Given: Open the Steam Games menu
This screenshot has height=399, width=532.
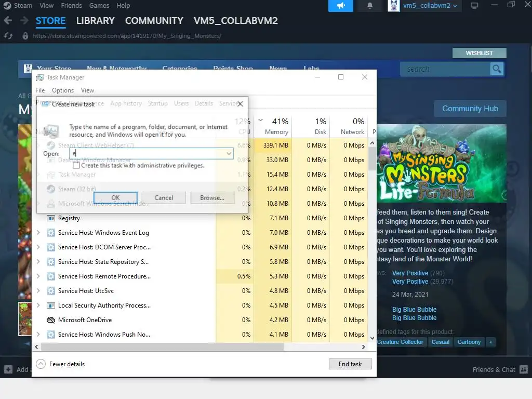Looking at the screenshot, I should pos(99,5).
